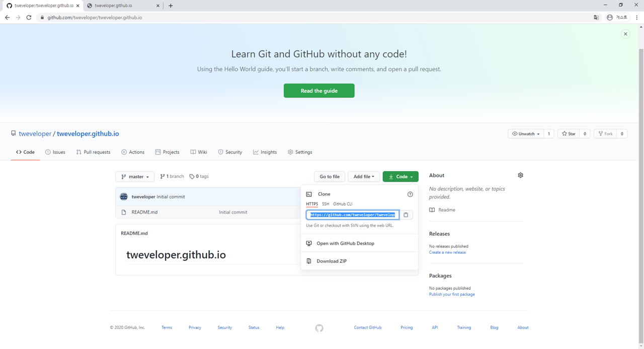Click the HTTPS clone URL field
This screenshot has height=349, width=644.
pyautogui.click(x=352, y=215)
